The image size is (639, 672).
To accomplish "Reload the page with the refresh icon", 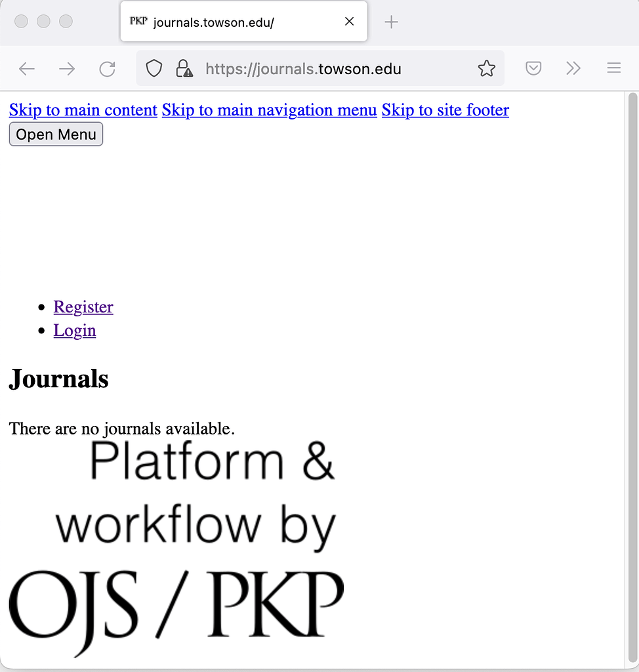I will point(107,69).
